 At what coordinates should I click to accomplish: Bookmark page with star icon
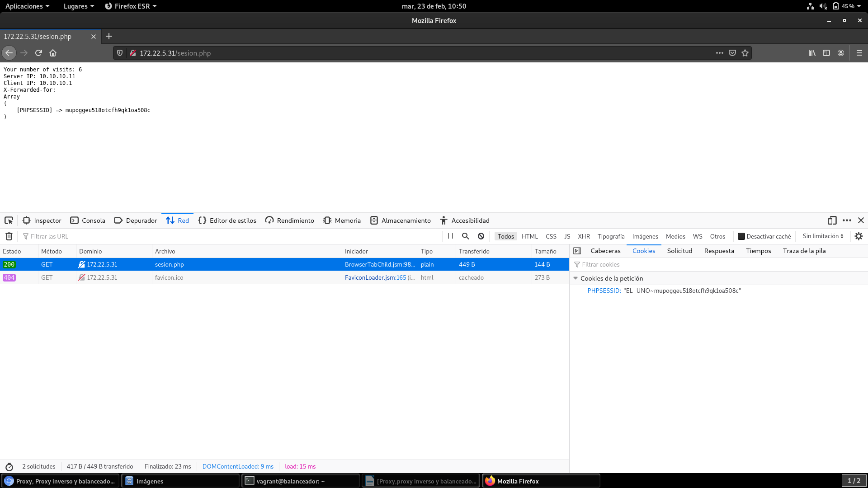[745, 53]
